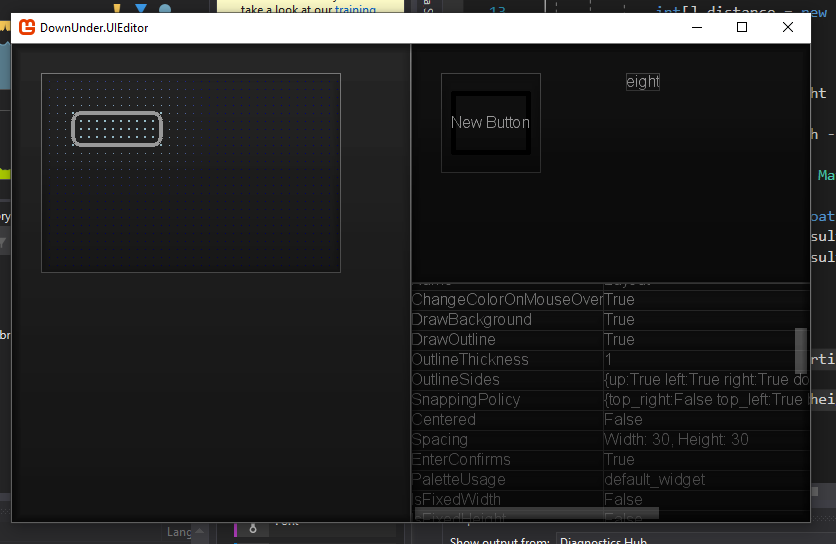
Task: Click the New Button widget preview
Action: pos(491,123)
